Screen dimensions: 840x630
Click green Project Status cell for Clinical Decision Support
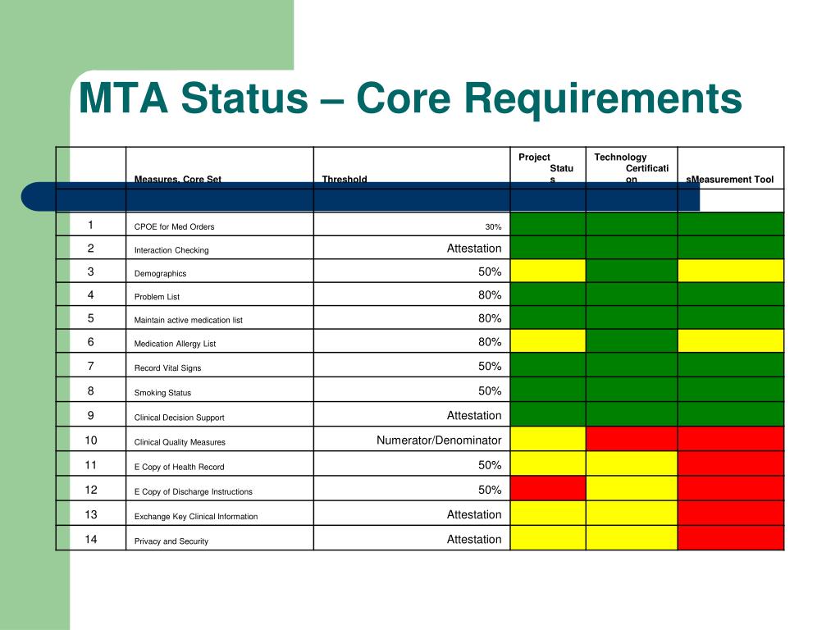point(548,414)
